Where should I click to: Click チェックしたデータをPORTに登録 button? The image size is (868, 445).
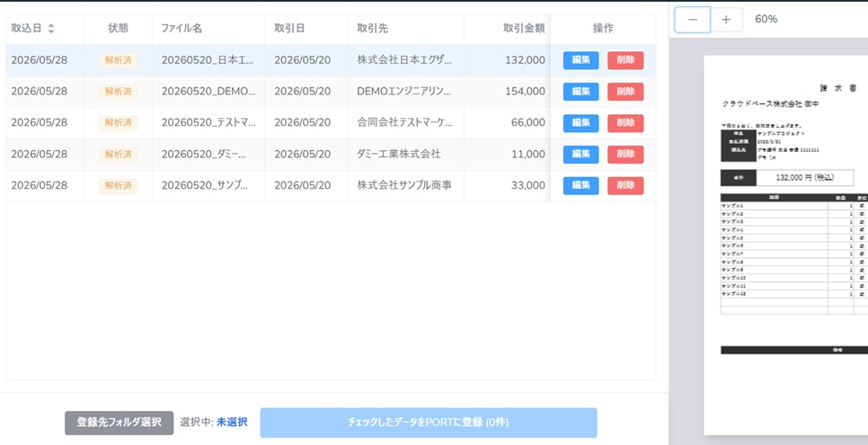(429, 423)
